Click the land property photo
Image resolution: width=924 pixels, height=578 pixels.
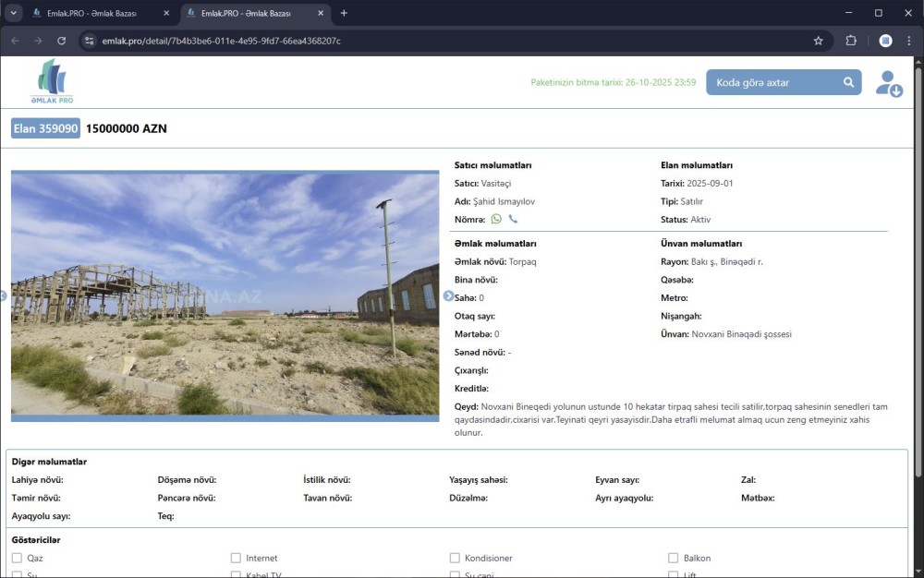tap(225, 295)
